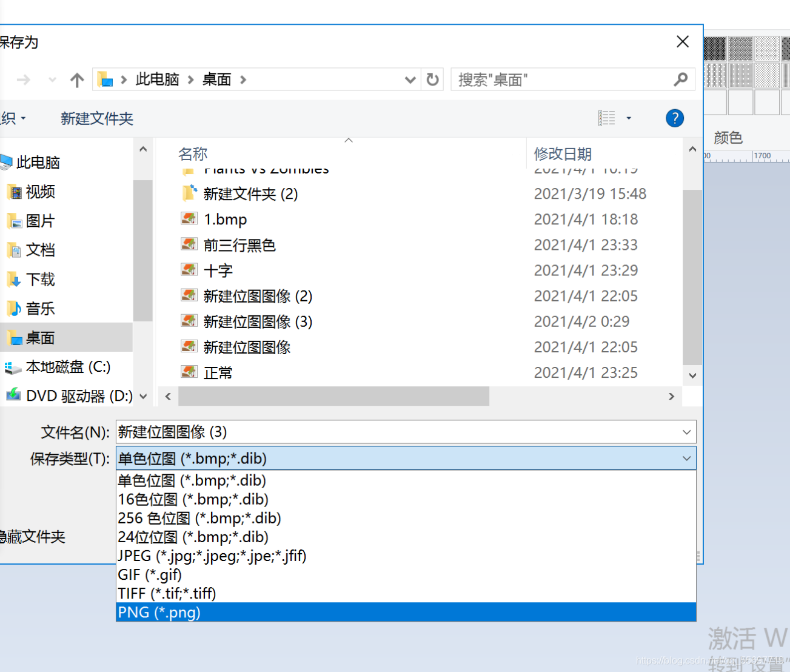Select file 新建位图图像 without number
The height and width of the screenshot is (672, 790).
pos(247,347)
